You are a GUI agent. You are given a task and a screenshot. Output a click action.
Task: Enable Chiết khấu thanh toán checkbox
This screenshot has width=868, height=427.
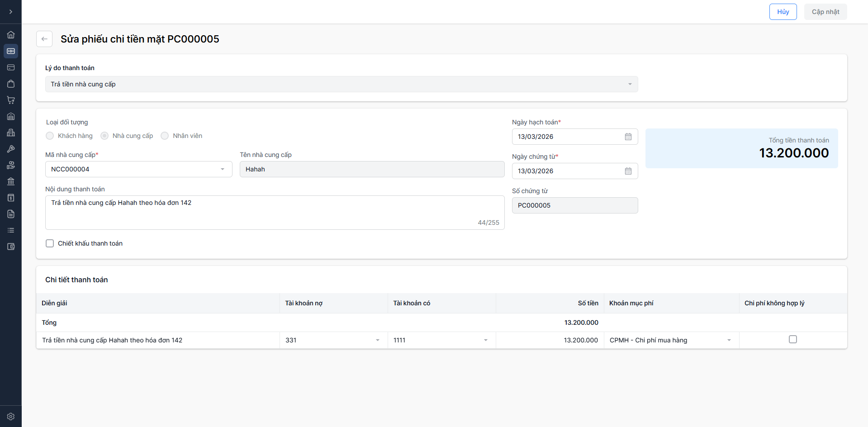[x=50, y=243]
